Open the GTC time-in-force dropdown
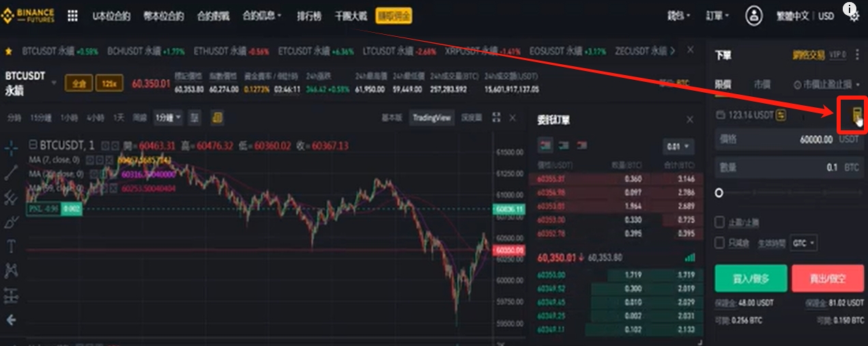This screenshot has height=346, width=868. 803,243
